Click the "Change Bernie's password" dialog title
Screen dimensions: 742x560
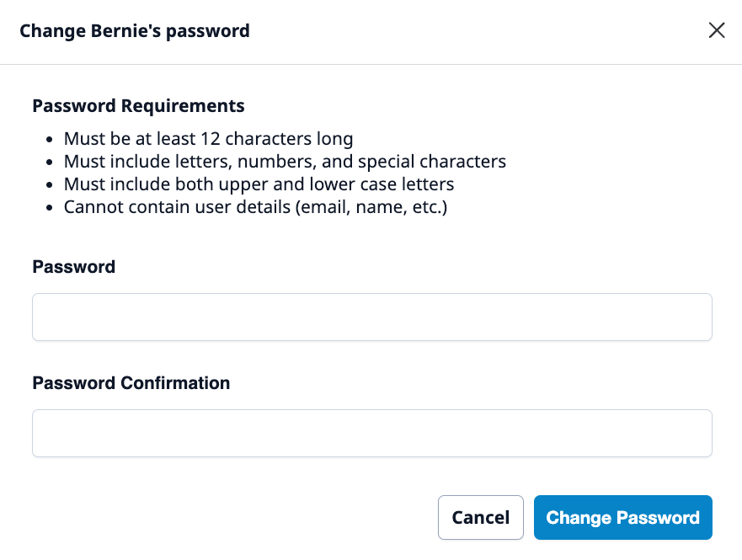click(135, 31)
